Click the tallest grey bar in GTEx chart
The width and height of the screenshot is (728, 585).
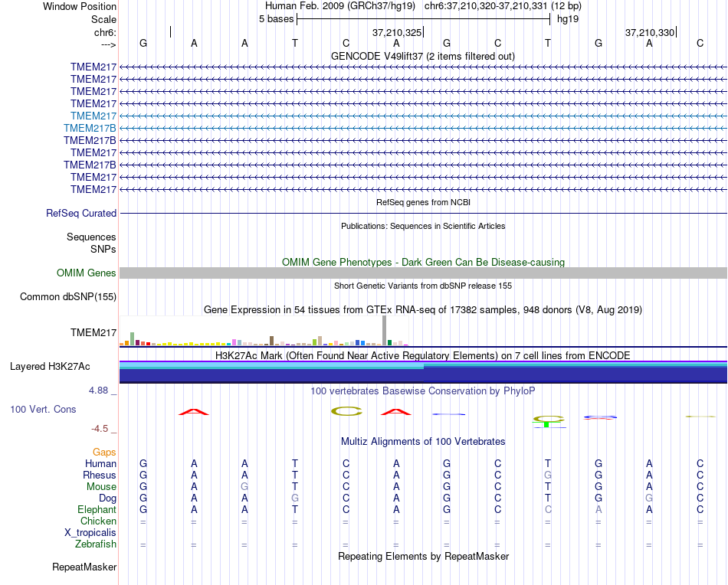[x=385, y=330]
